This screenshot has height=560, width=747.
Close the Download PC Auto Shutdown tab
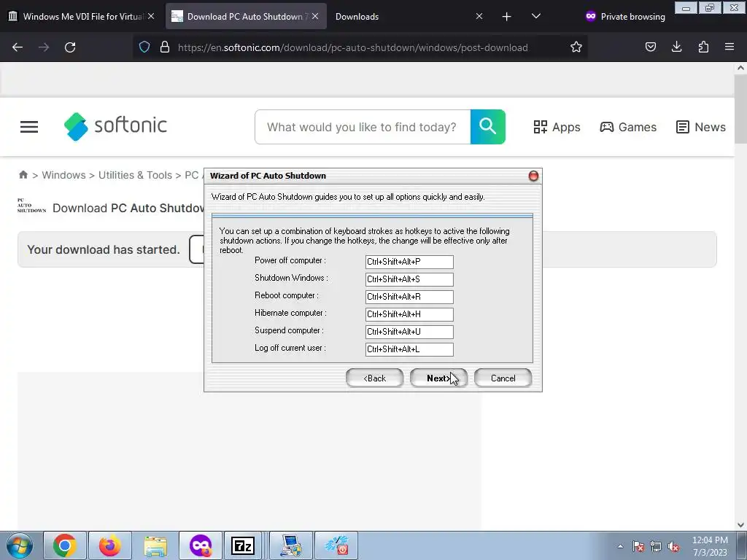pyautogui.click(x=315, y=16)
